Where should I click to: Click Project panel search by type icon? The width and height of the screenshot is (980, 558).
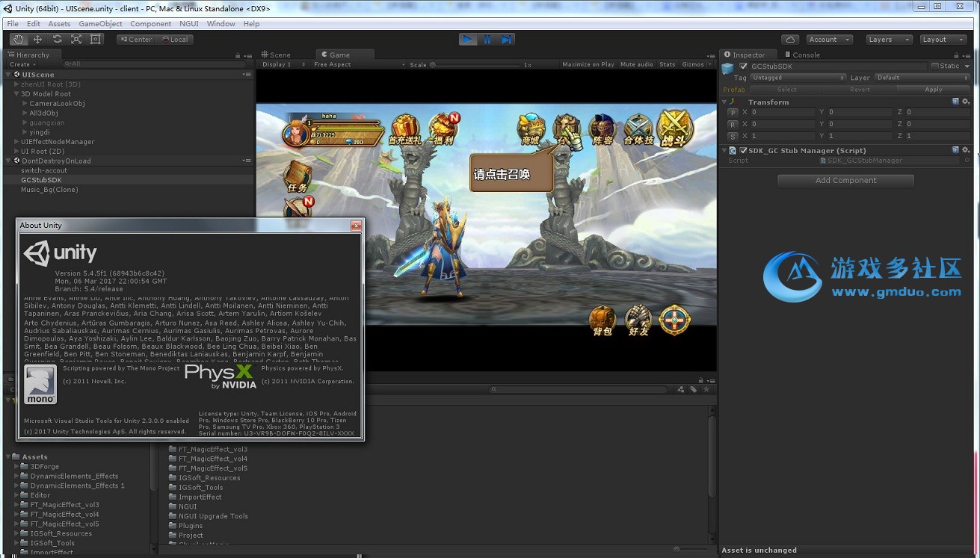click(x=681, y=389)
